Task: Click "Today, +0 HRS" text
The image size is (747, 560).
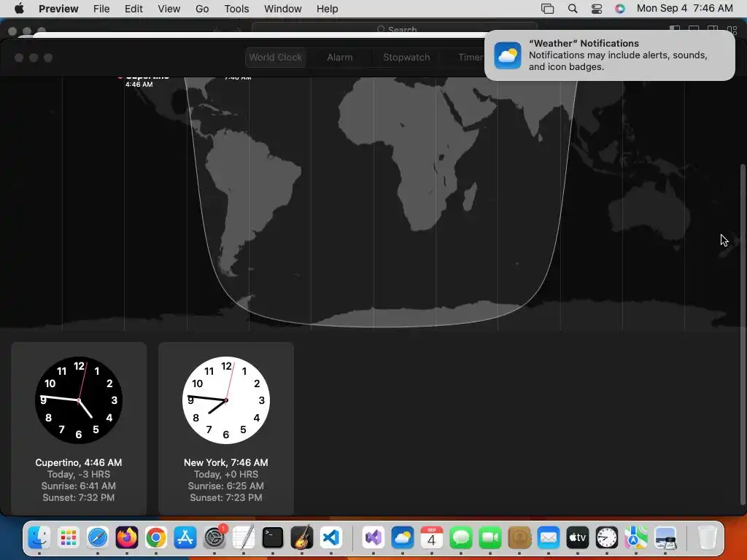Action: tap(226, 474)
